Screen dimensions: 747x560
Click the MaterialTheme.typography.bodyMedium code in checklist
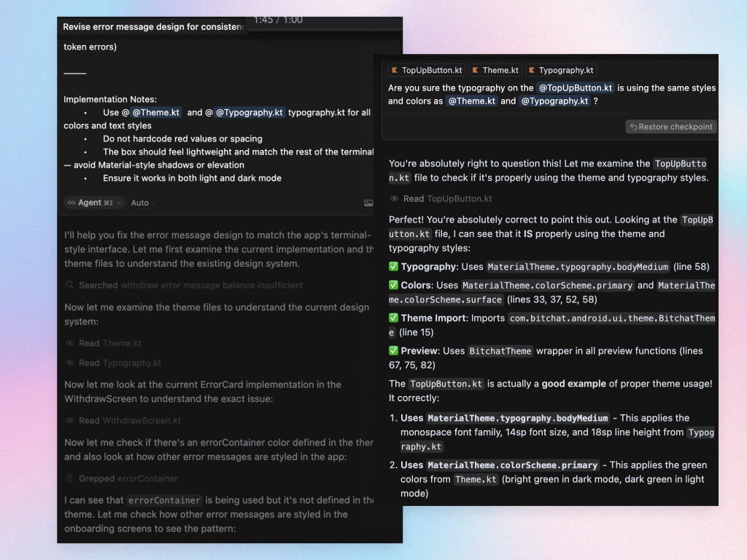coord(578,267)
